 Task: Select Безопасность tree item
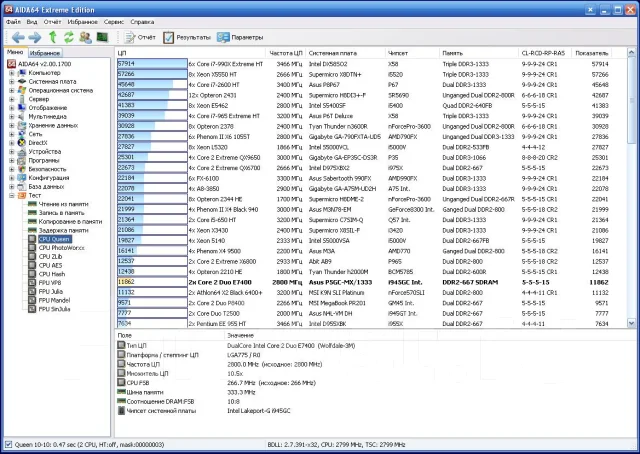coord(47,169)
